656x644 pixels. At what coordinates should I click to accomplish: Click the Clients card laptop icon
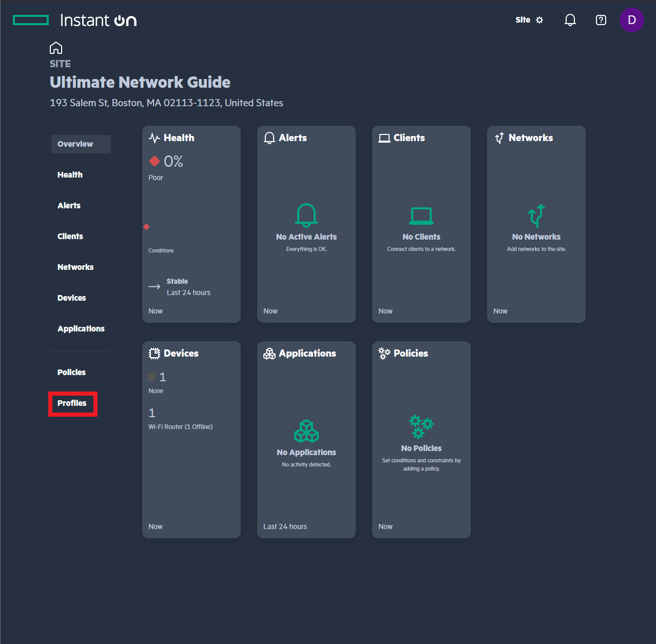[x=384, y=138]
